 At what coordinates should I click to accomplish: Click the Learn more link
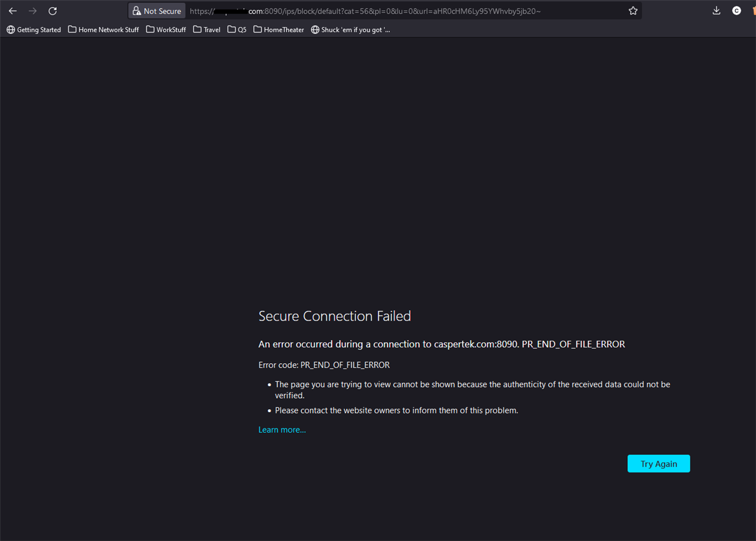(x=282, y=429)
